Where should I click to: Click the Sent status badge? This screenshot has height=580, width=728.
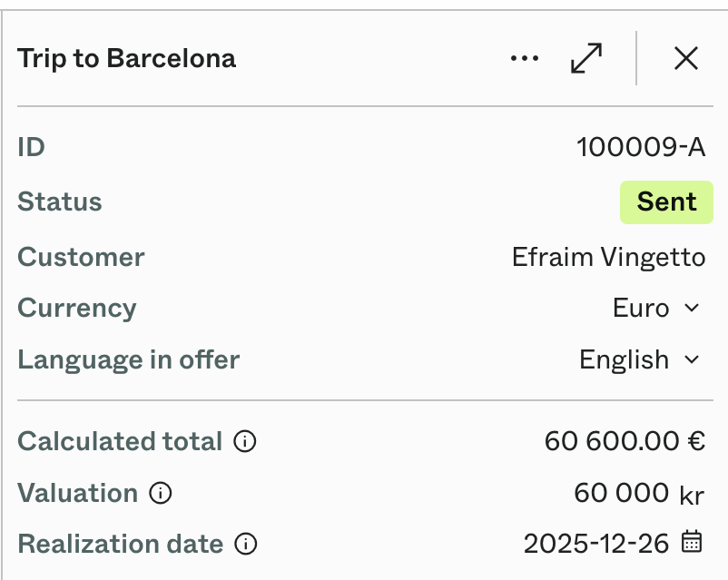click(666, 202)
